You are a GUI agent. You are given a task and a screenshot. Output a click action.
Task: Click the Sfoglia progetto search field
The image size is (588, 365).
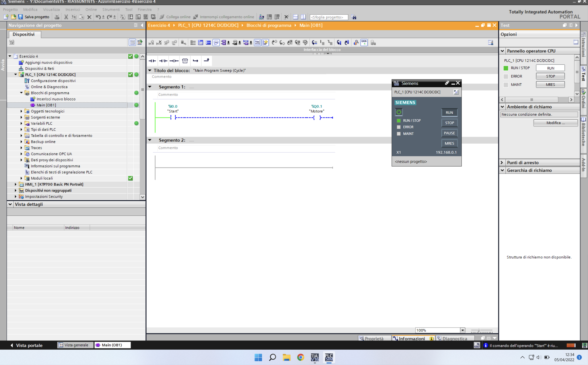(329, 17)
